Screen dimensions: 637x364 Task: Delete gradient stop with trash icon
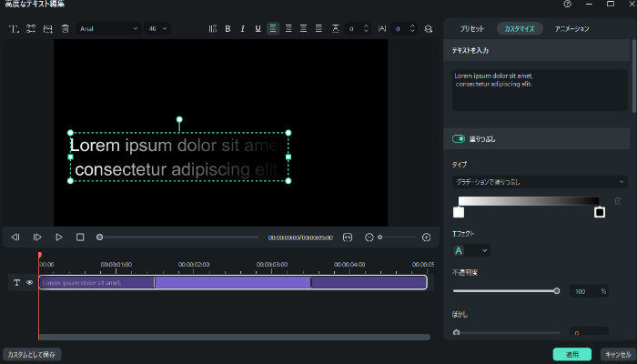tap(618, 201)
